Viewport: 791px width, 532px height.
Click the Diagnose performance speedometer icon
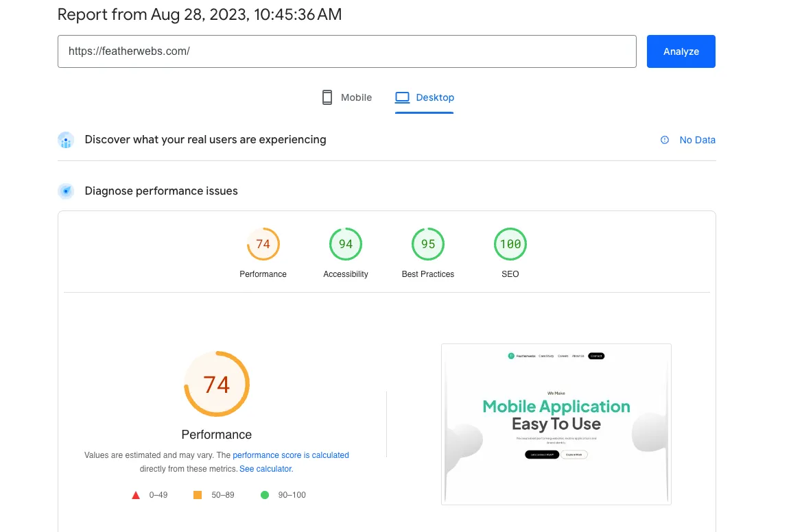point(66,191)
